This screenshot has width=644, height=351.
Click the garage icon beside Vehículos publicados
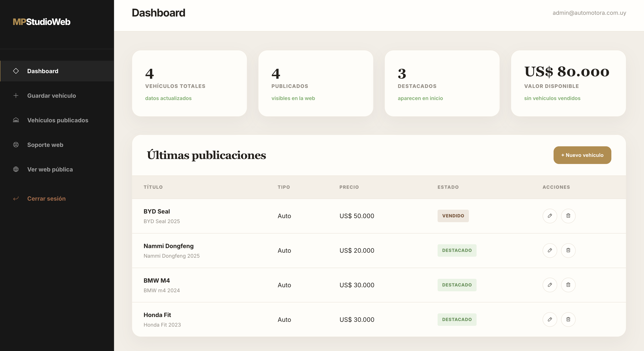[16, 120]
